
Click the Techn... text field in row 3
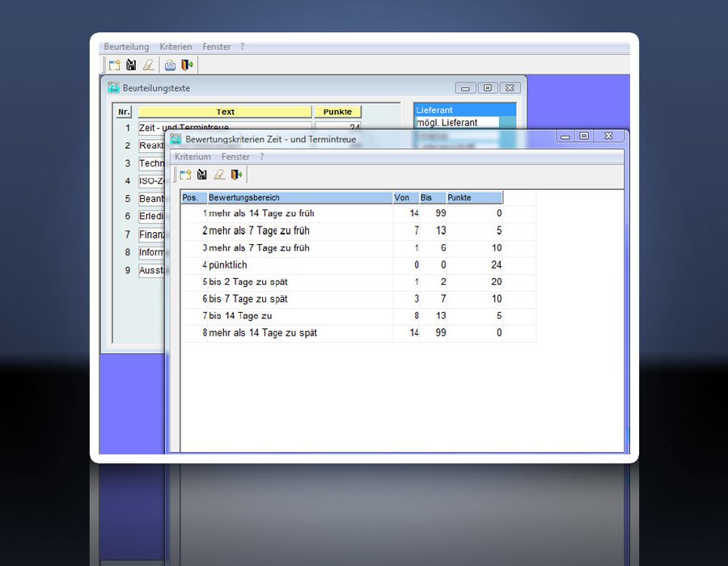pos(151,163)
